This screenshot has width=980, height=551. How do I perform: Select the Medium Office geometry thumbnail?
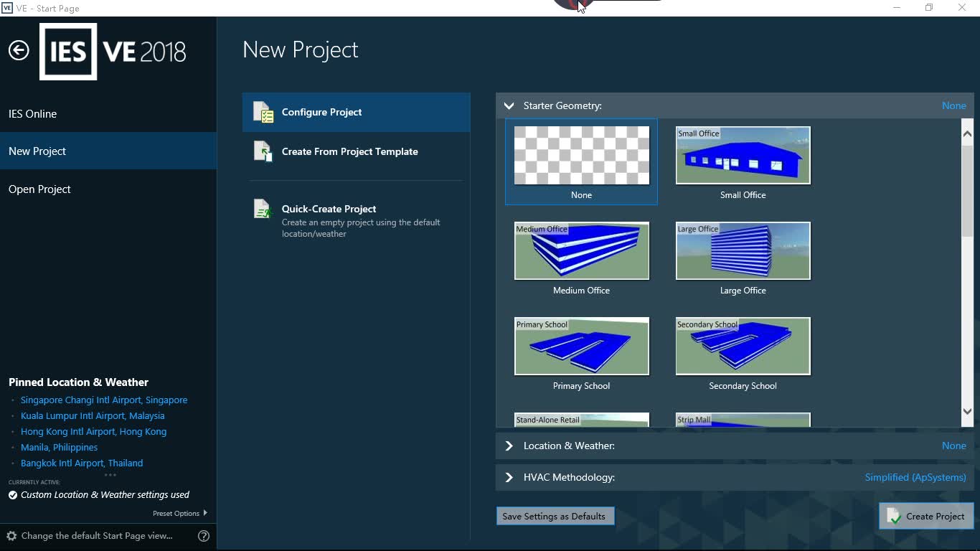tap(582, 251)
